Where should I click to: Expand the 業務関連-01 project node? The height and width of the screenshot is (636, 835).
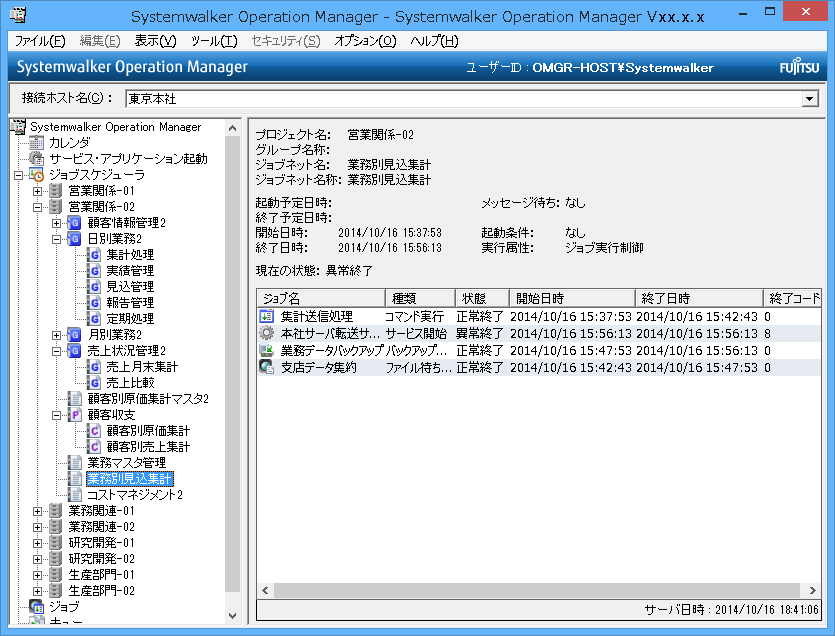click(x=37, y=511)
